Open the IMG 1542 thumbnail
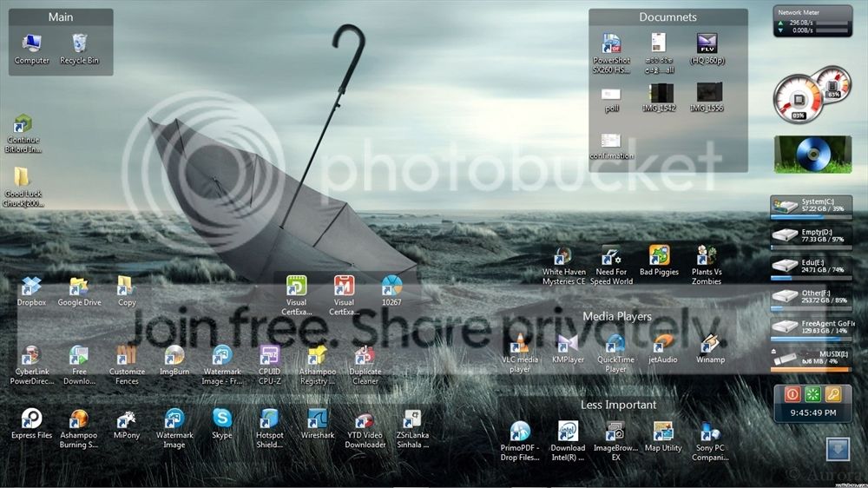 pyautogui.click(x=659, y=98)
